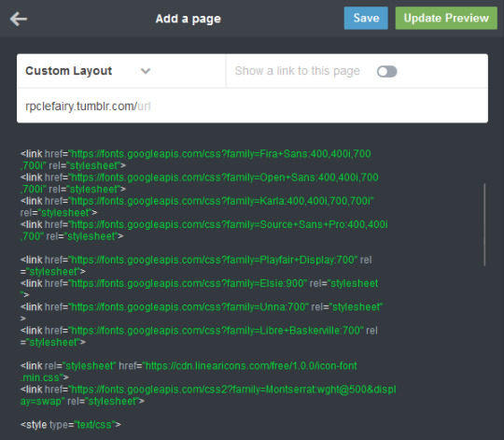Toggle Show a link to this page
This screenshot has height=440, width=504.
tap(386, 71)
